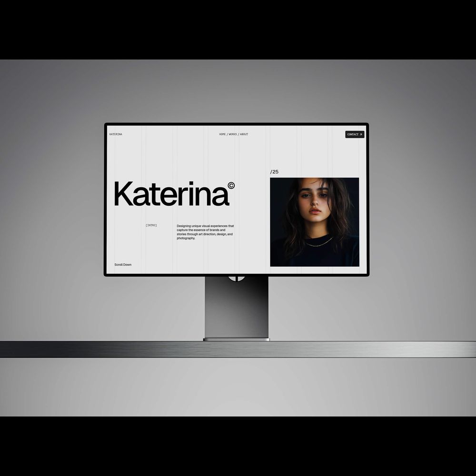Select the ABOUT navigation item

click(x=244, y=134)
